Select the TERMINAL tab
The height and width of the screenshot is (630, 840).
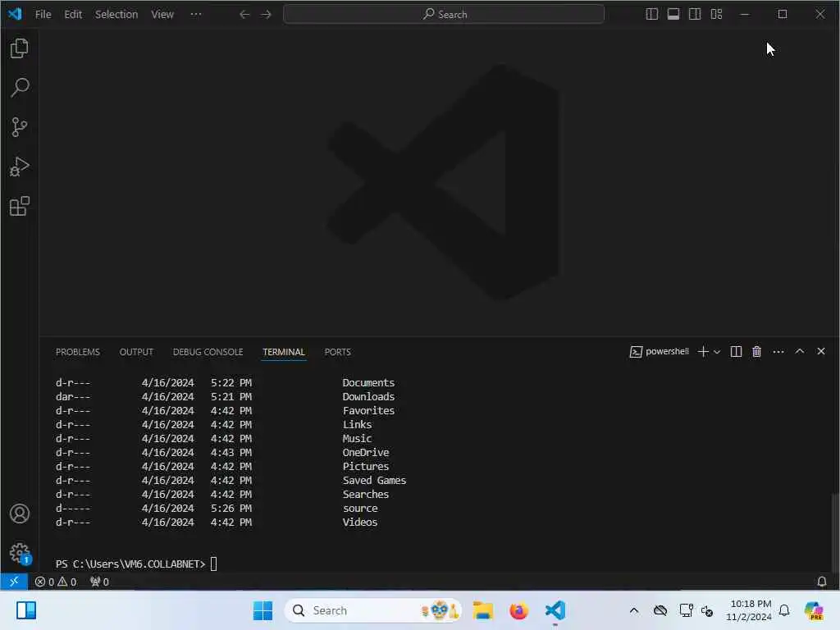point(283,352)
